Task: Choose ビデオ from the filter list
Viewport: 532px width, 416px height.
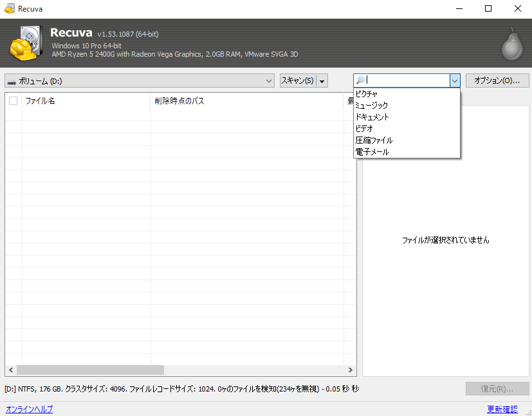Action: pyautogui.click(x=407, y=129)
